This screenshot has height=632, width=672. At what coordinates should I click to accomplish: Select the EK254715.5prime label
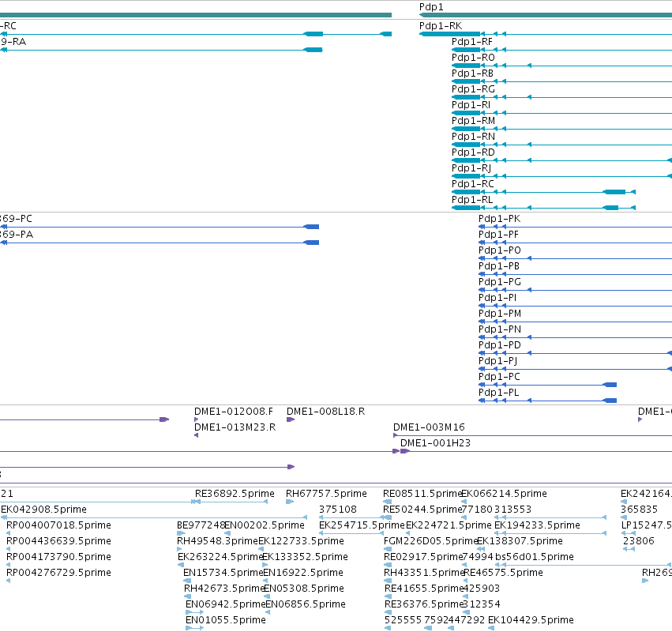coord(362,525)
